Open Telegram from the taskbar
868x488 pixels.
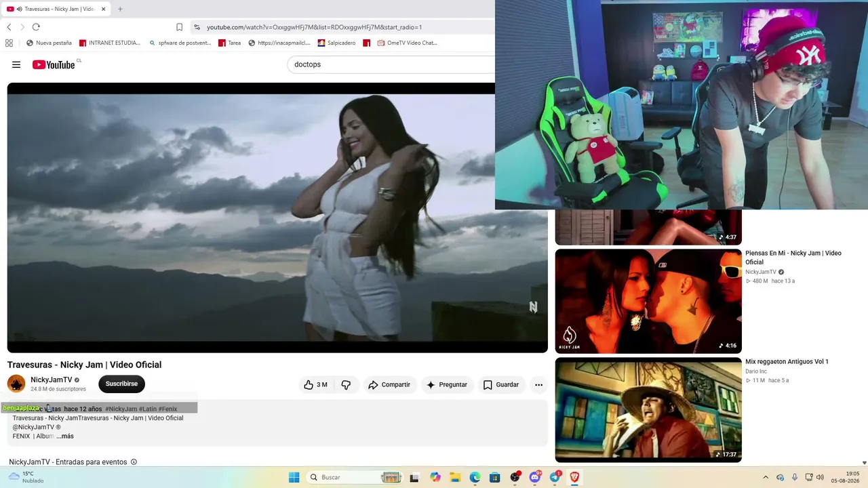click(x=555, y=477)
